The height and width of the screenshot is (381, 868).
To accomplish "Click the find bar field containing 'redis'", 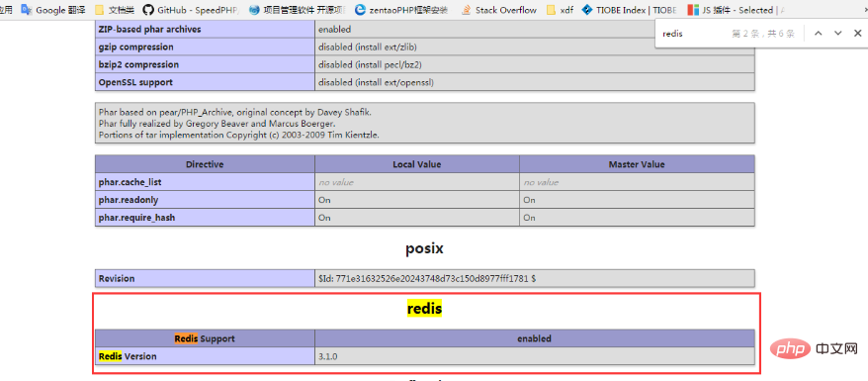I will (692, 34).
